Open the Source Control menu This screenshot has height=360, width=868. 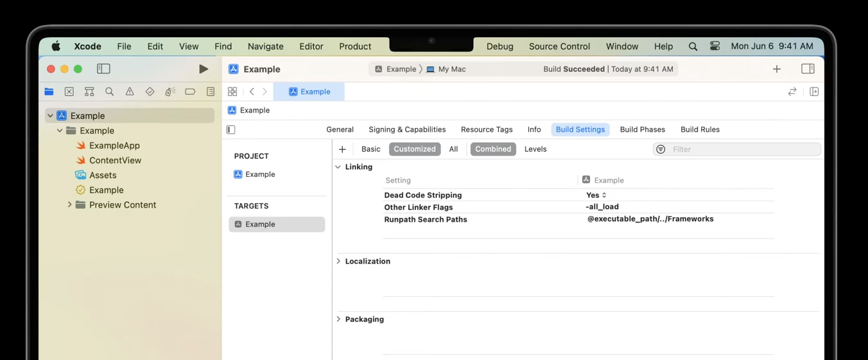click(x=559, y=46)
